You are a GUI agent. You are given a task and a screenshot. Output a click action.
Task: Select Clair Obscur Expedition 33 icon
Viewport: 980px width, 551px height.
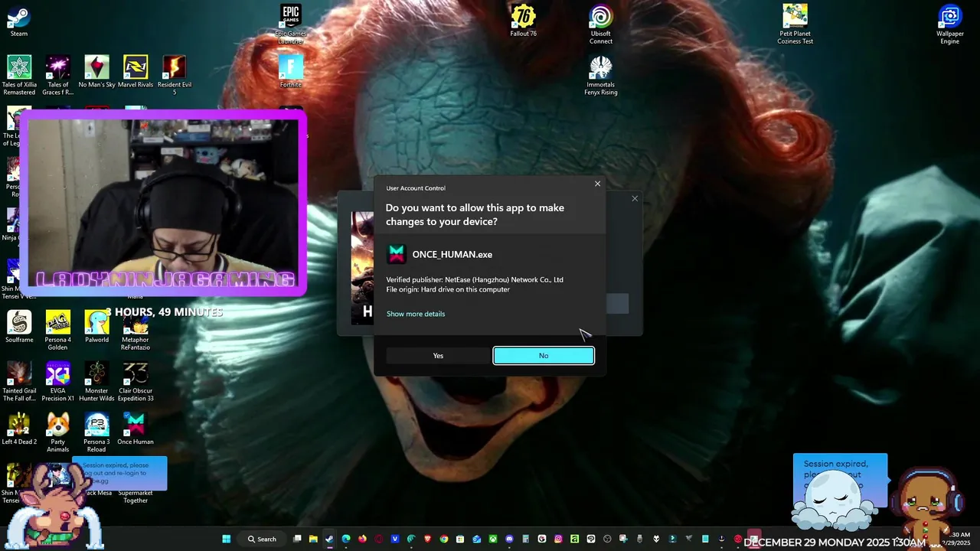(136, 381)
